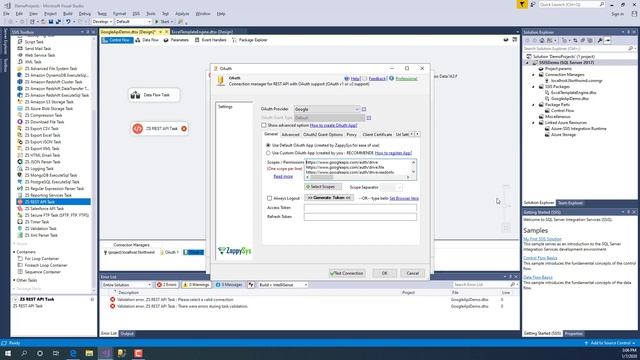Select ZS REST API Task icon in toolbox
Image resolution: width=640 pixels, height=360 pixels.
click(x=20, y=202)
